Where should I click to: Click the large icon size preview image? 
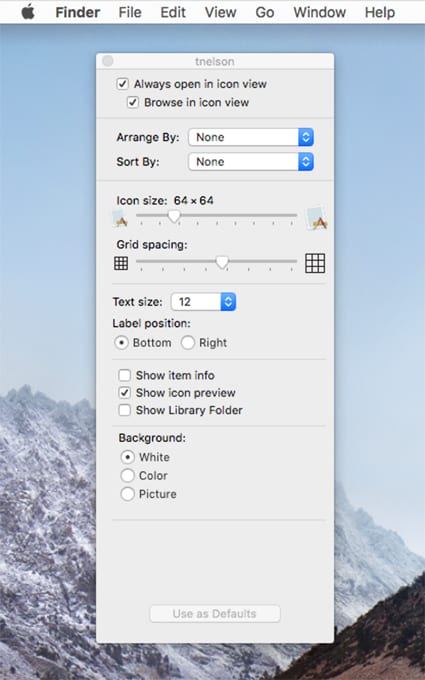[x=317, y=218]
